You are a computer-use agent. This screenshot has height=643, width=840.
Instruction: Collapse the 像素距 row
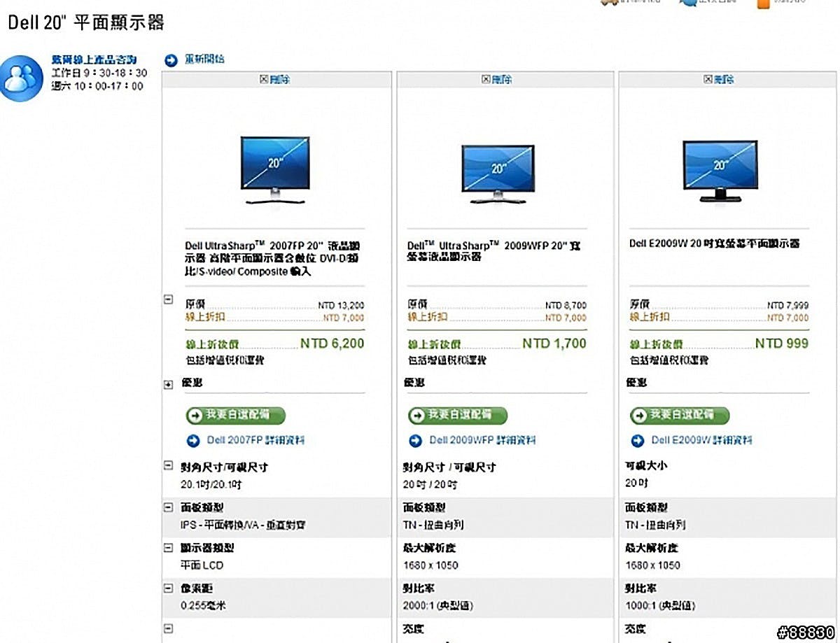click(168, 588)
